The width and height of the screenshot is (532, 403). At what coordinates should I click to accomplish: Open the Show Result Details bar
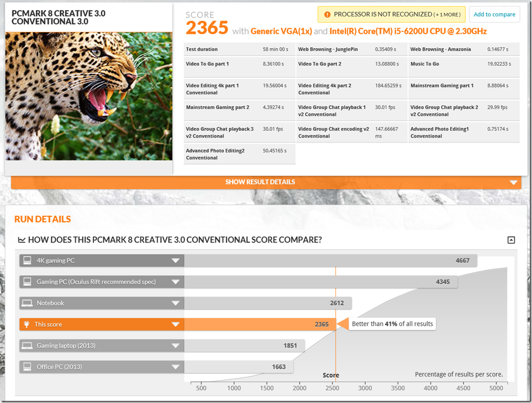(266, 182)
